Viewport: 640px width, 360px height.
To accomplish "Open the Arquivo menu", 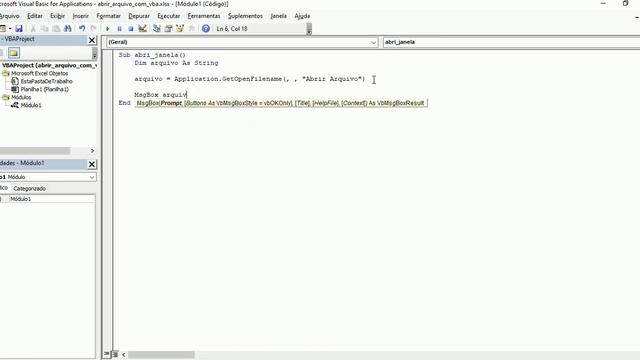I will click(10, 16).
